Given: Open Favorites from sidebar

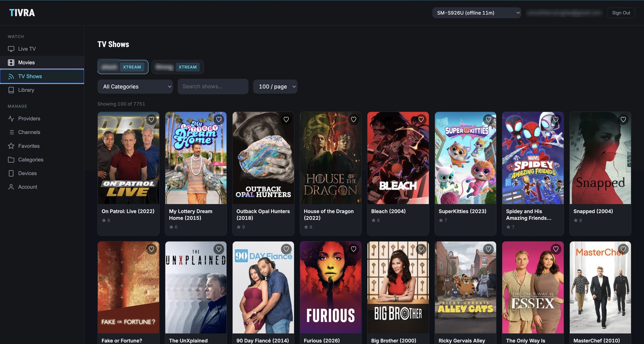Looking at the screenshot, I should click(42, 146).
